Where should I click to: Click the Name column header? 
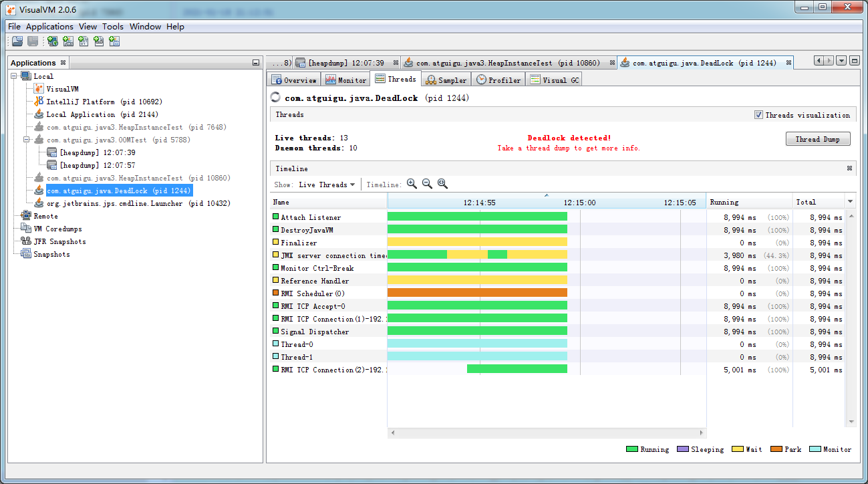(x=328, y=202)
